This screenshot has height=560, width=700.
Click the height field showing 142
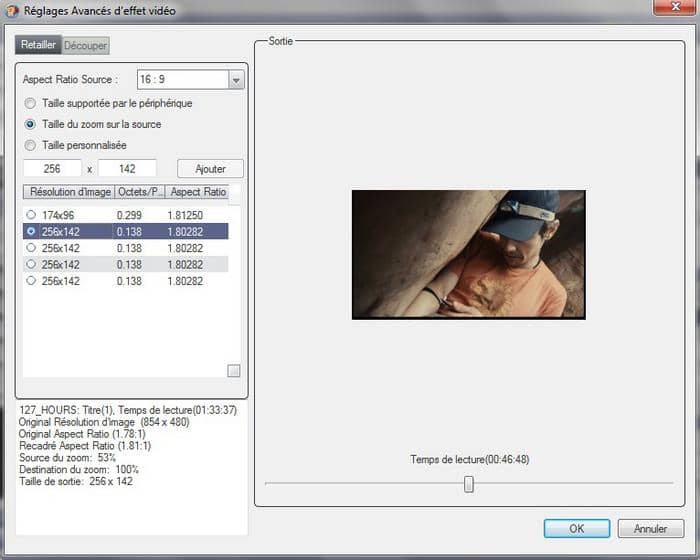(x=127, y=168)
